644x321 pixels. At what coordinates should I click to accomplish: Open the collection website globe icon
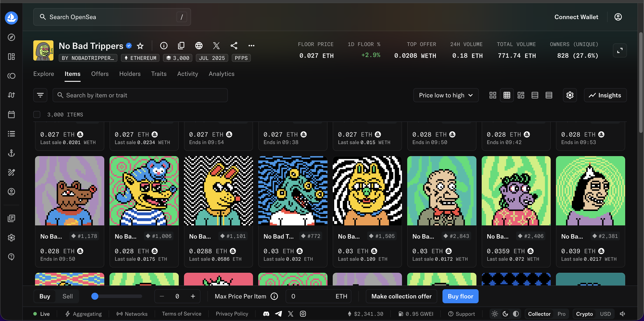click(199, 46)
